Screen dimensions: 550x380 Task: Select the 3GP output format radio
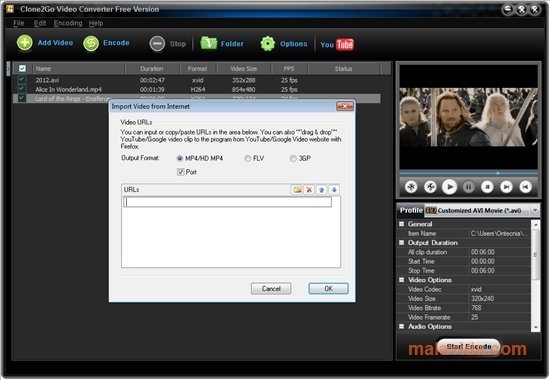(293, 158)
